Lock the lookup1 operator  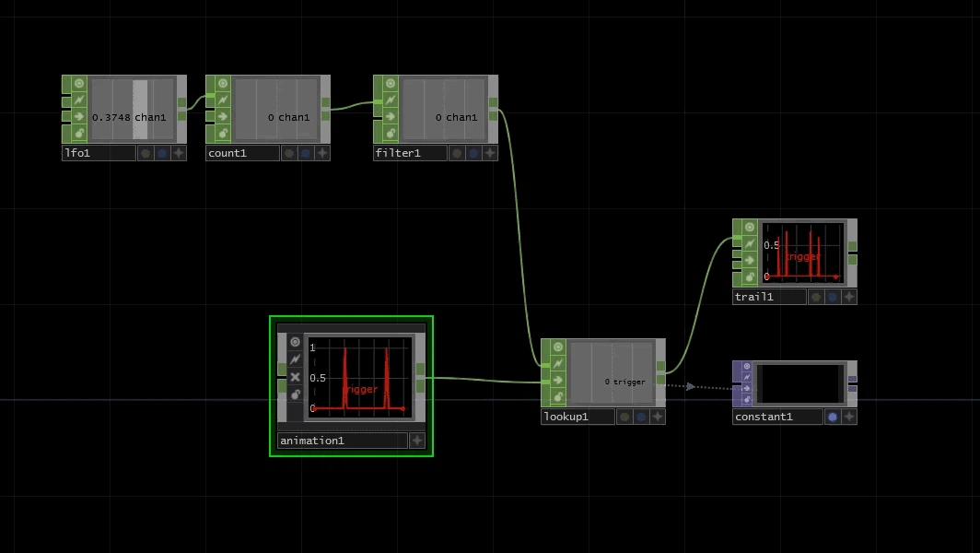(558, 396)
